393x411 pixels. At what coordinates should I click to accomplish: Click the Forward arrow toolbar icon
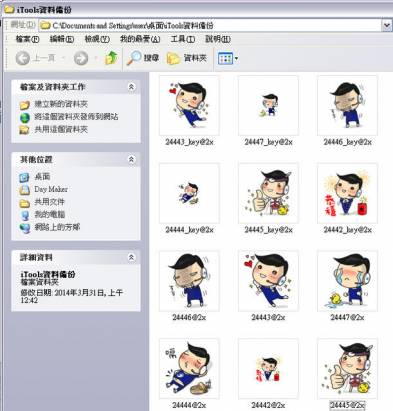81,58
